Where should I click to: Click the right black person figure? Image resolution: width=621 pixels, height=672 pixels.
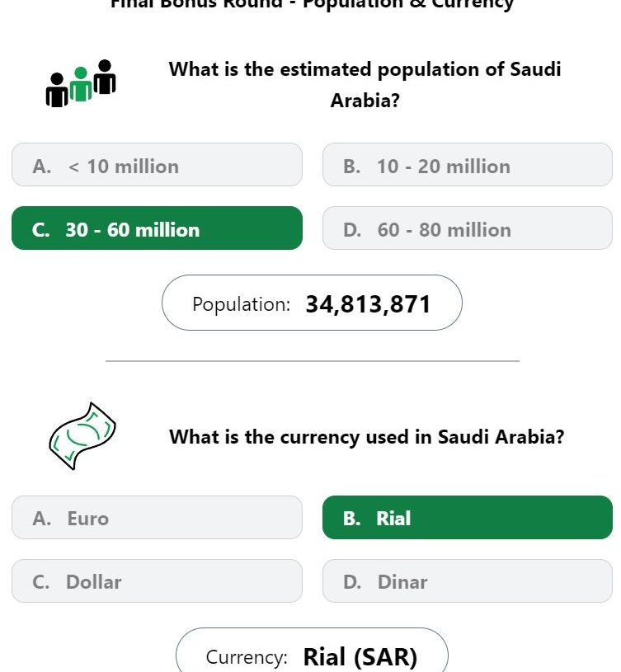click(105, 78)
